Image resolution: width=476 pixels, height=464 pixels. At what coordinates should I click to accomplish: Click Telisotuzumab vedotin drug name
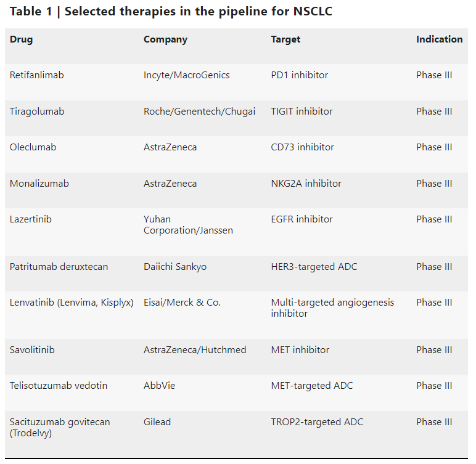click(59, 386)
